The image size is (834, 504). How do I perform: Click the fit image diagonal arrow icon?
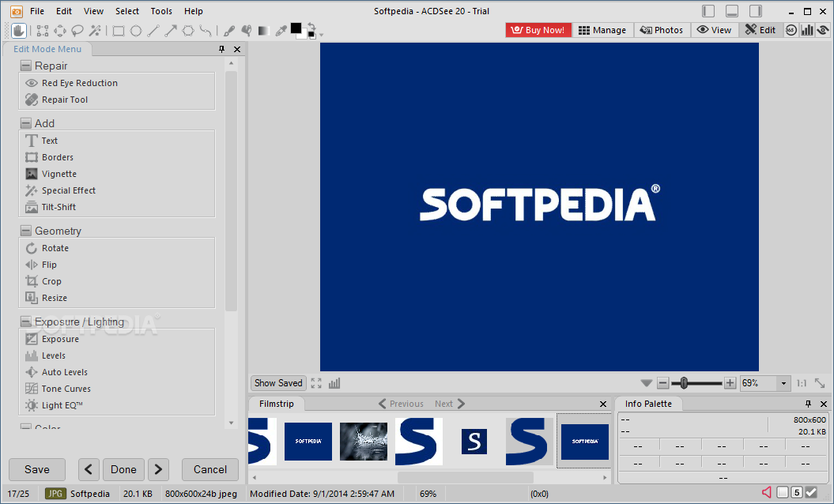[x=820, y=383]
